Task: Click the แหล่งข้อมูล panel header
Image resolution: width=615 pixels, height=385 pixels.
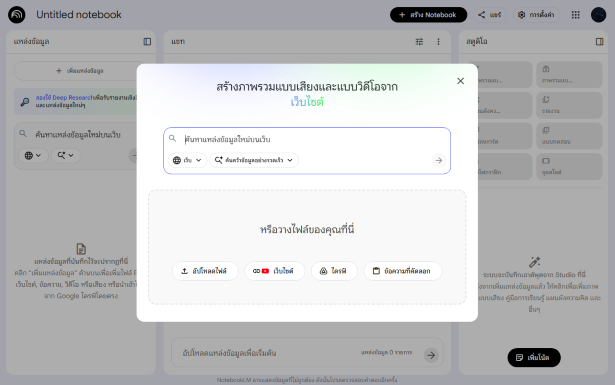Action: click(31, 42)
